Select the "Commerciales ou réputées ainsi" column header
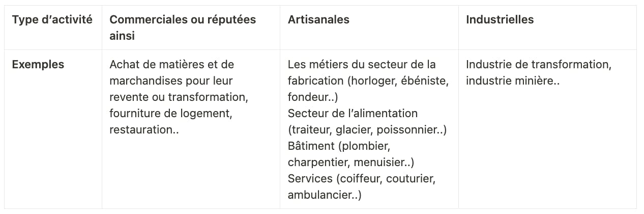Screen dimensions: 644x214 point(183,28)
